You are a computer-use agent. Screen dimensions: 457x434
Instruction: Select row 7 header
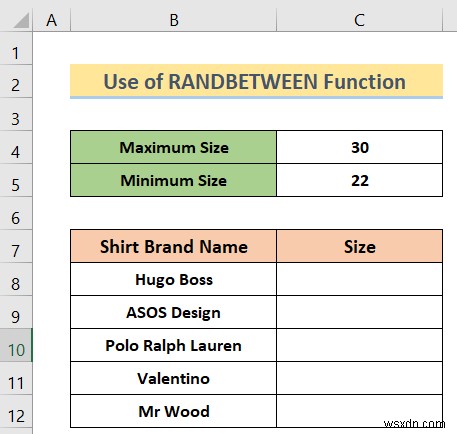tap(16, 246)
